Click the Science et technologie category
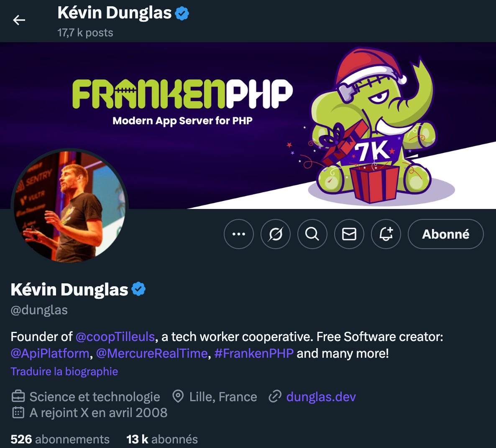 tap(95, 397)
